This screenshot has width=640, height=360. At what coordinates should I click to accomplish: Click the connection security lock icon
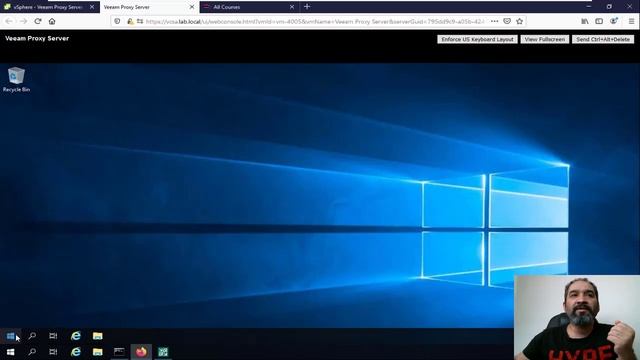click(x=130, y=21)
